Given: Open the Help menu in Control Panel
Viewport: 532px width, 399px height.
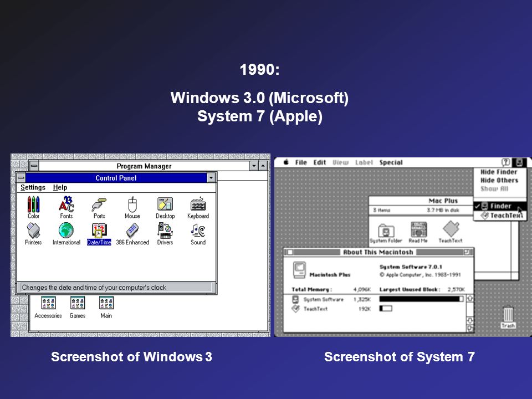Looking at the screenshot, I should (x=60, y=187).
